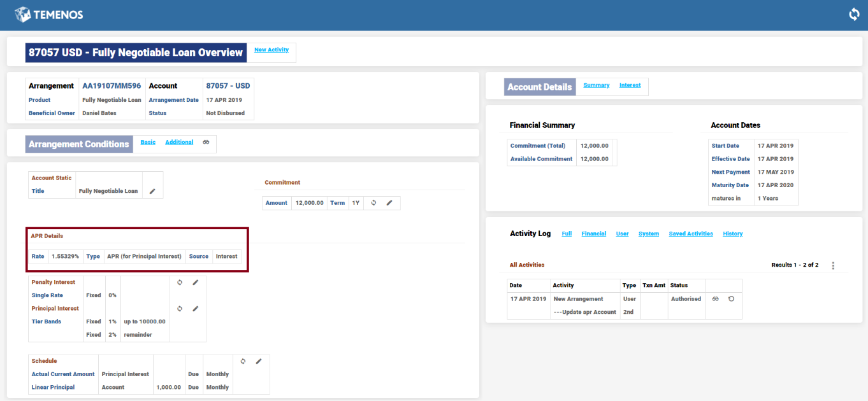Click the Temenos logo in the header
The image size is (868, 401).
click(x=48, y=15)
